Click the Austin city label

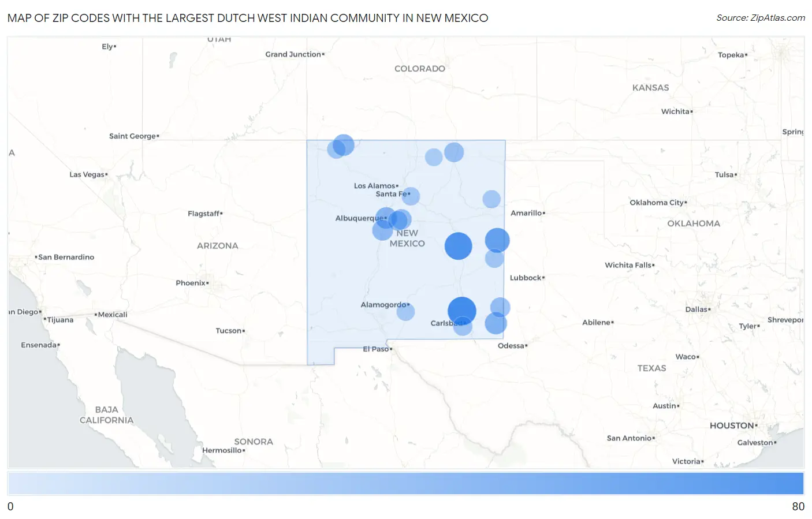(x=665, y=406)
